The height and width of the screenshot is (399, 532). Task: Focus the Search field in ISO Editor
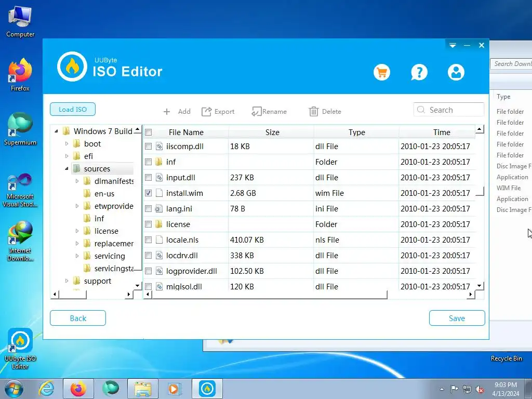[x=448, y=110]
